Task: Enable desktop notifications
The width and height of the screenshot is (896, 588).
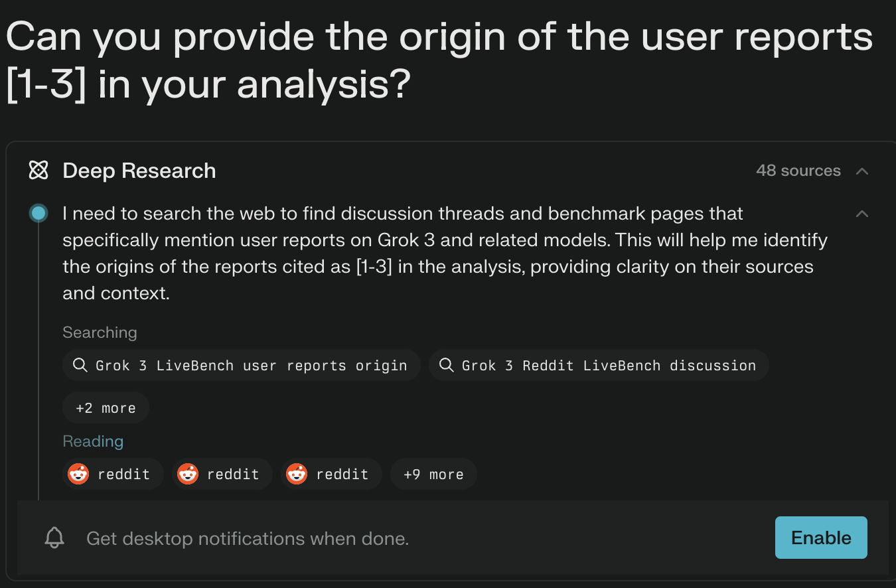Action: click(821, 538)
